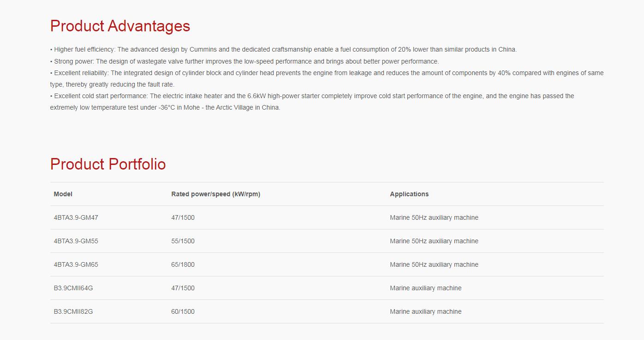
Task: Click the 65/1800 rated power cell
Action: [x=183, y=265]
